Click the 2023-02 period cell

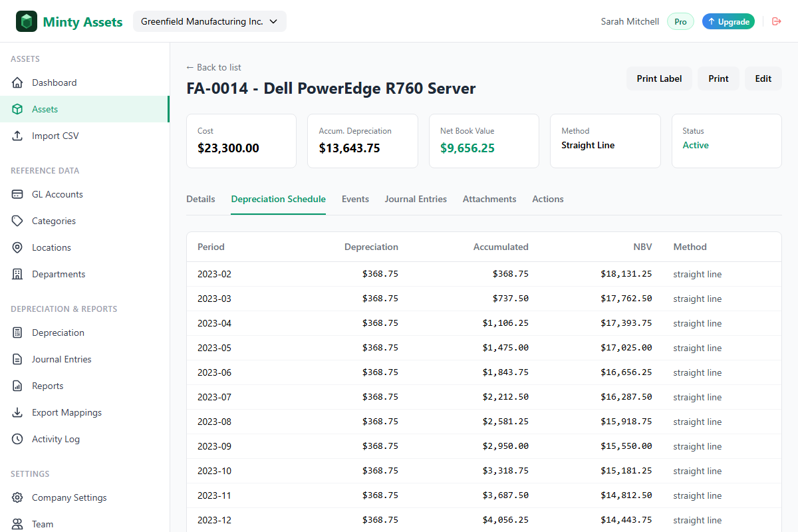214,274
